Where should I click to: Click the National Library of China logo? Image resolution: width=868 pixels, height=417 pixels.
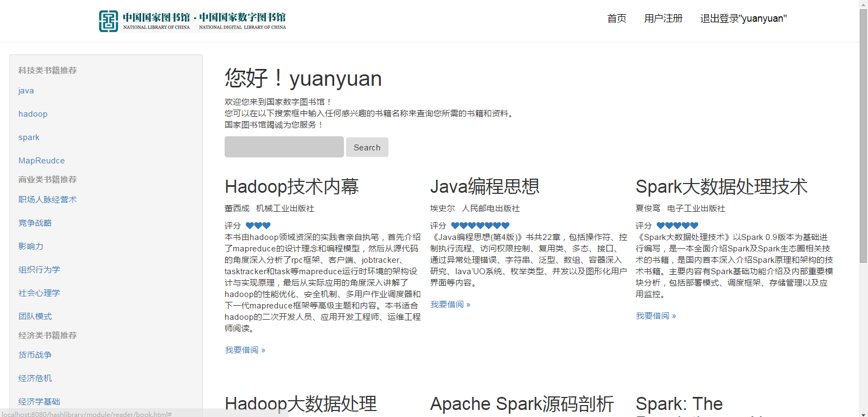click(x=193, y=21)
